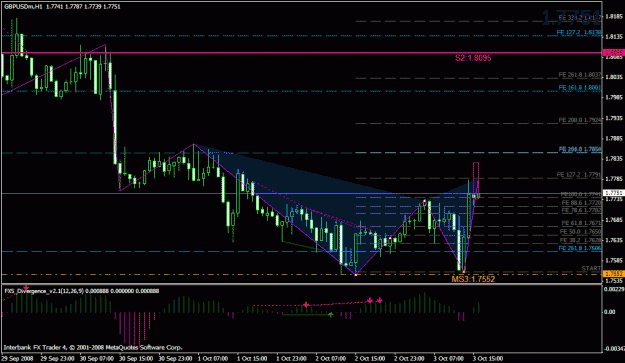Click the 1.7985 price axis value

615,97
